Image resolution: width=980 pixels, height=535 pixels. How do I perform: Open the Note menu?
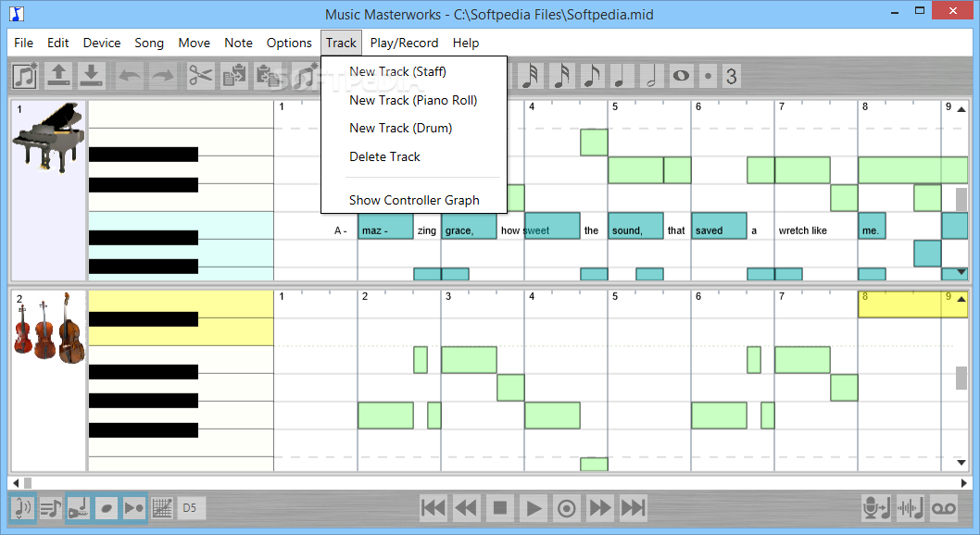pyautogui.click(x=239, y=43)
